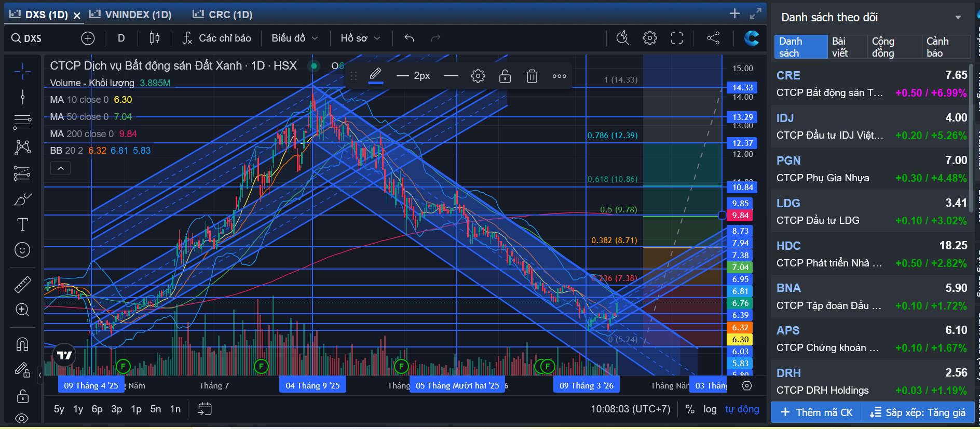980x429 pixels.
Task: Open the Bài viết tab
Action: tap(847, 47)
